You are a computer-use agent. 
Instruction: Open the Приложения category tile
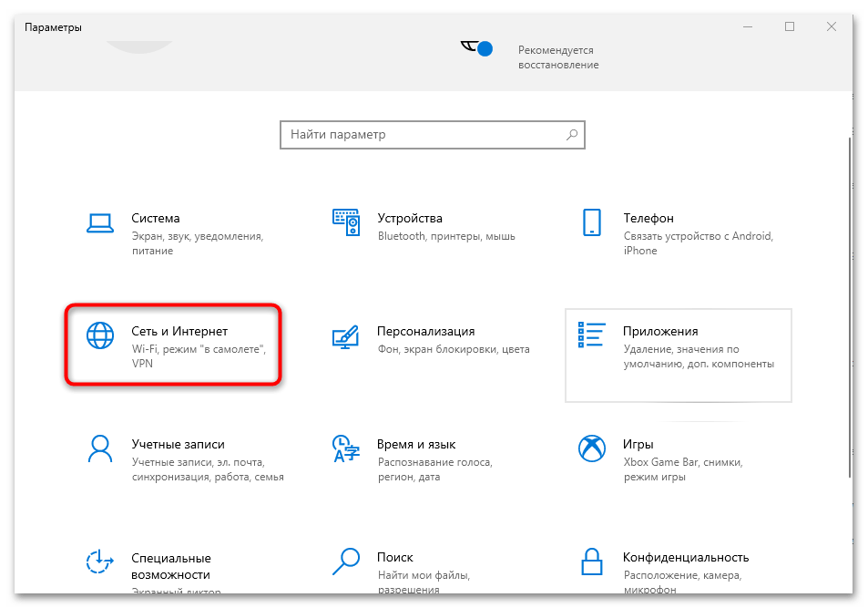tap(678, 356)
